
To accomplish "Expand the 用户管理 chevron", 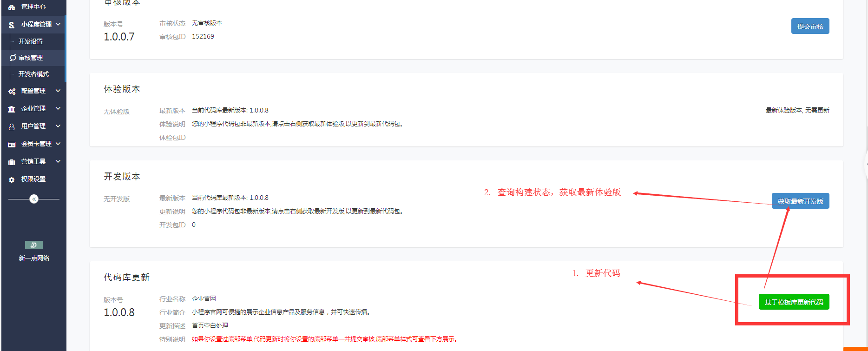I will point(58,126).
